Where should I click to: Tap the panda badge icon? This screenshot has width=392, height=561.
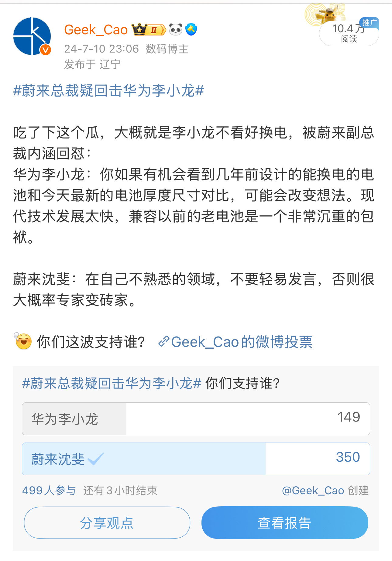click(x=176, y=29)
